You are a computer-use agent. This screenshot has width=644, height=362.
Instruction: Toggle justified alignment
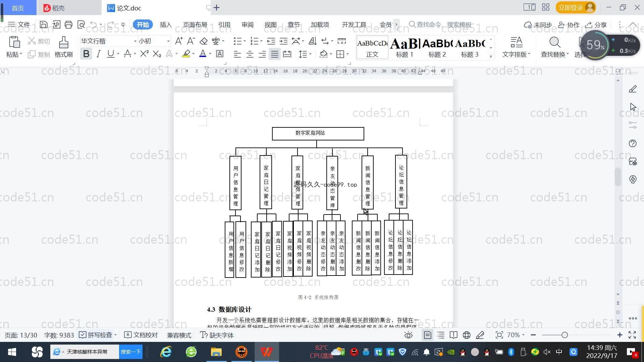[x=275, y=54]
